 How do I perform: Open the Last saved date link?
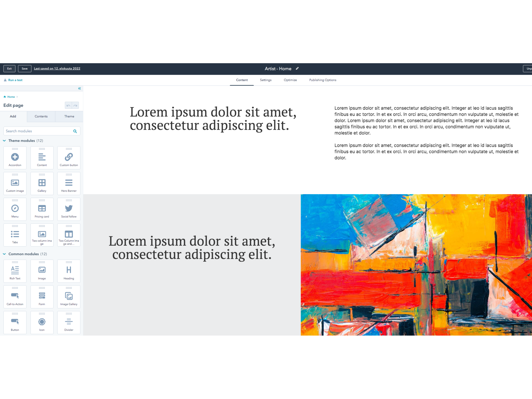point(57,69)
